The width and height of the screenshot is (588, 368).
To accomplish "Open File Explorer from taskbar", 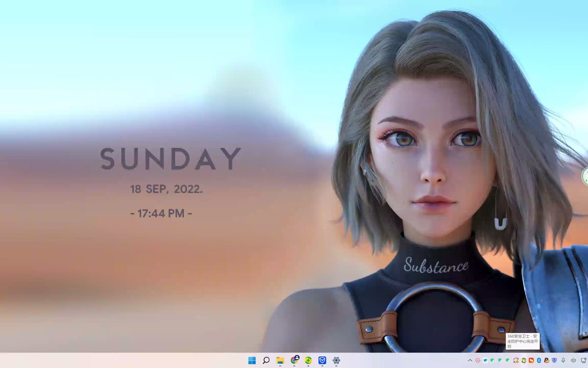I will (x=280, y=360).
